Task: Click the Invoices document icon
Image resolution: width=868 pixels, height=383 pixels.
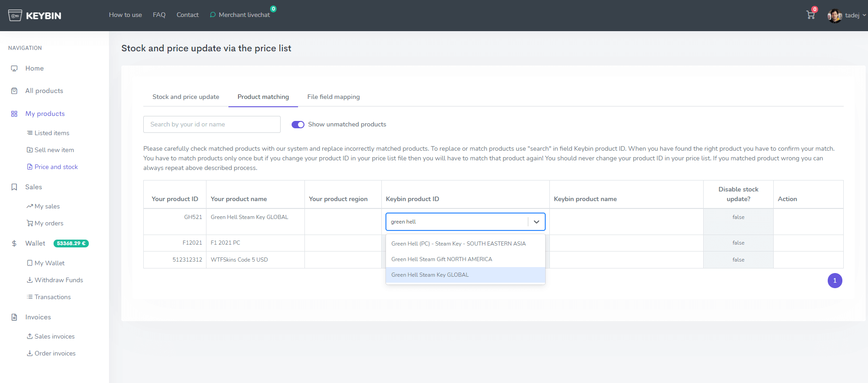Action: point(14,317)
